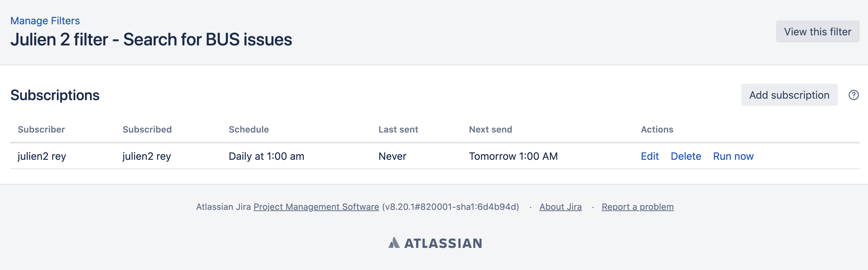Edit the julien2 rey subscription
The width and height of the screenshot is (868, 270).
pos(649,156)
